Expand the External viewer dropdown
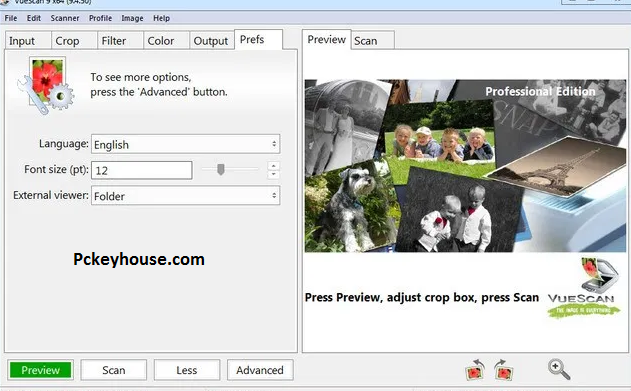631x391 pixels. tap(186, 196)
